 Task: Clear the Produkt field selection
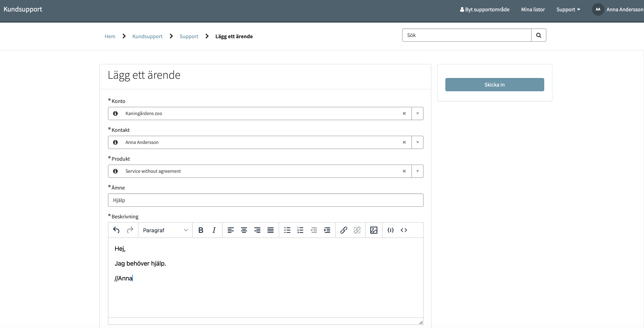[404, 171]
